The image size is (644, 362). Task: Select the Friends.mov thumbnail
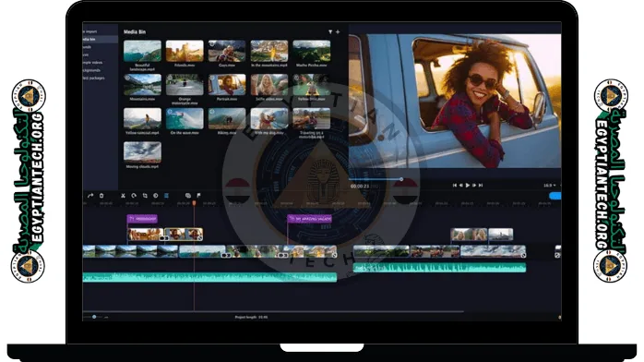tap(185, 52)
